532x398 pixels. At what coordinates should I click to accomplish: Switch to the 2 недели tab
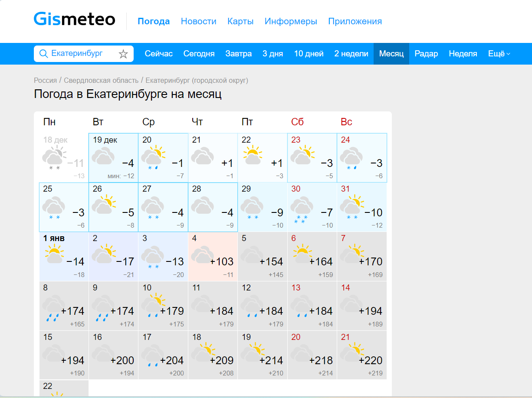tap(351, 54)
